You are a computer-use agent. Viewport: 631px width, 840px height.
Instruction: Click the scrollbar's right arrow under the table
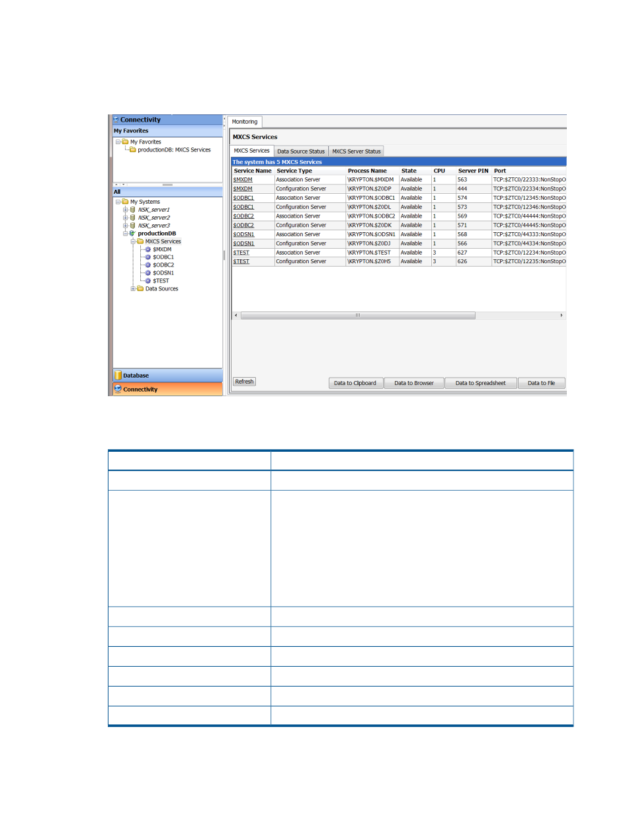click(x=562, y=315)
